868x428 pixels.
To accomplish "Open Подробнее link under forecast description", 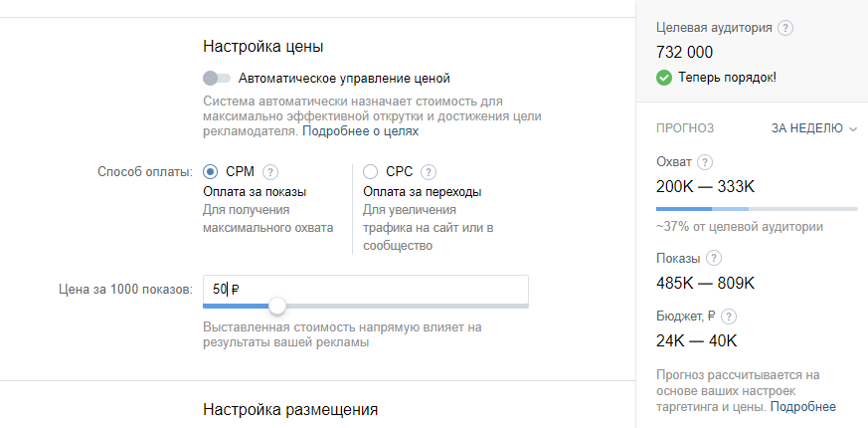I will pos(803,407).
